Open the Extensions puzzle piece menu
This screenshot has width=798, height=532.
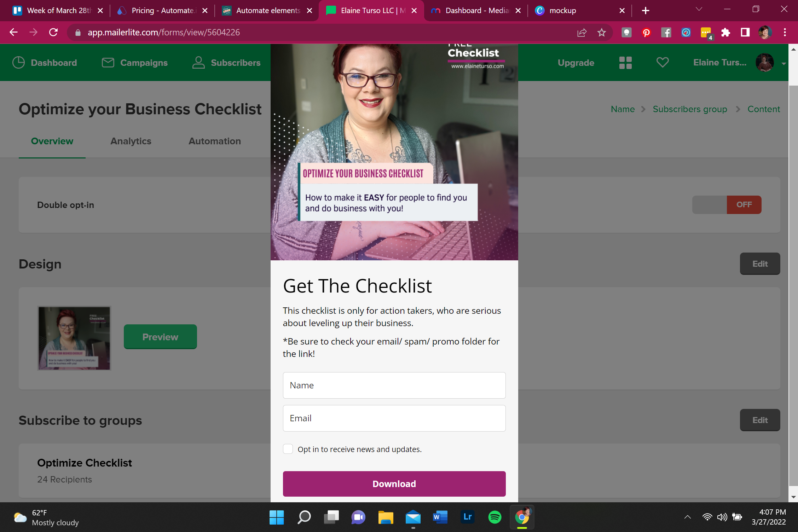pyautogui.click(x=725, y=33)
